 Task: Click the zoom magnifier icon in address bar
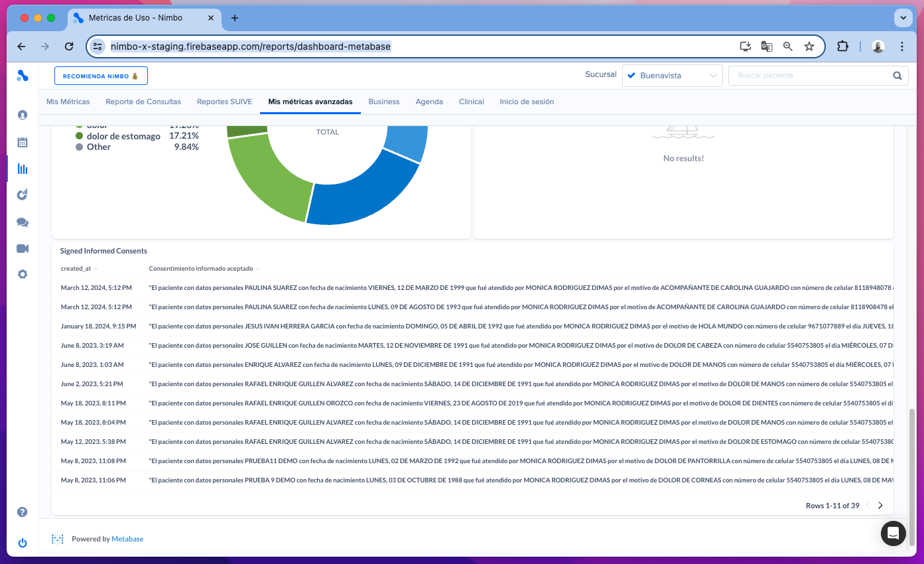[788, 46]
